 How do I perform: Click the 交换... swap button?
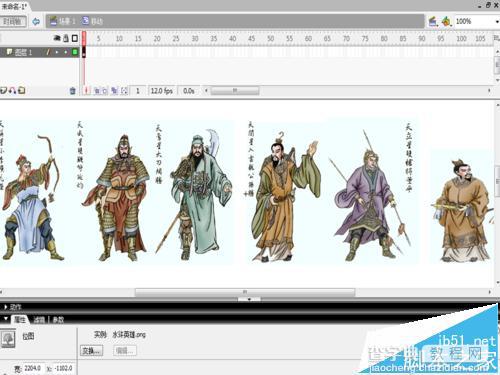tap(91, 351)
